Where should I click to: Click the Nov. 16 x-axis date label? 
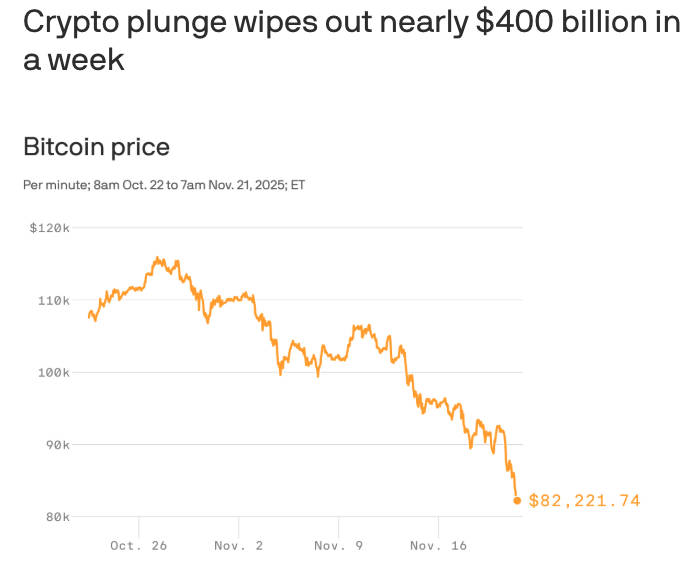click(x=438, y=546)
